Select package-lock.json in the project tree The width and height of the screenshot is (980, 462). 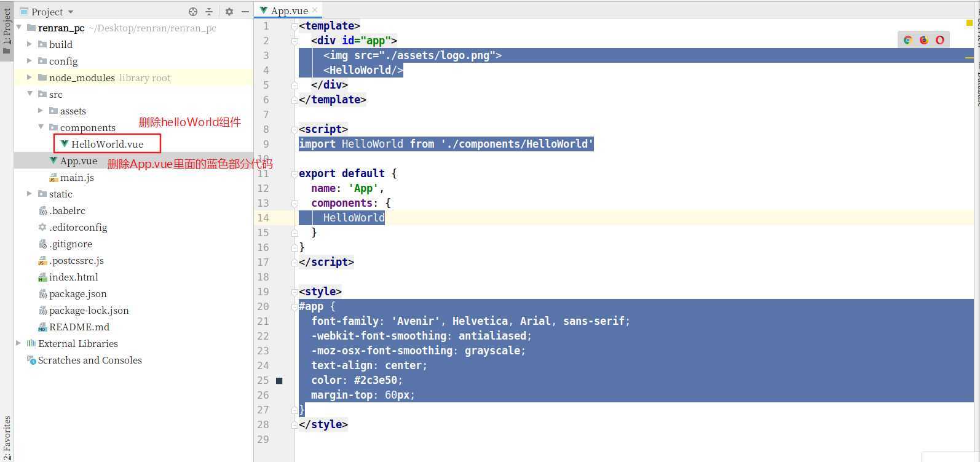[x=89, y=311]
